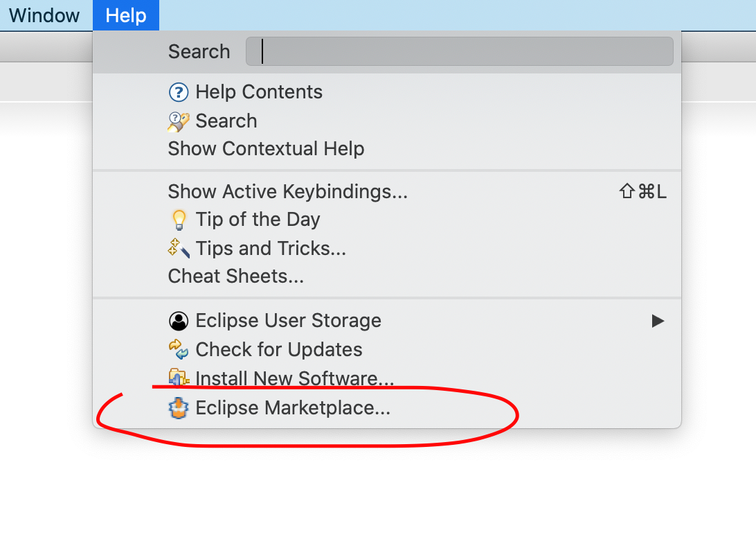This screenshot has height=546, width=756.
Task: Click the Help Contents question mark icon
Action: pos(179,92)
